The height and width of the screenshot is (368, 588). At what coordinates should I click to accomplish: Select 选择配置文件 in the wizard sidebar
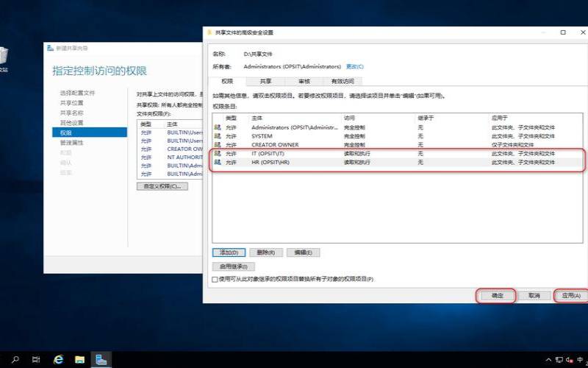(78, 93)
